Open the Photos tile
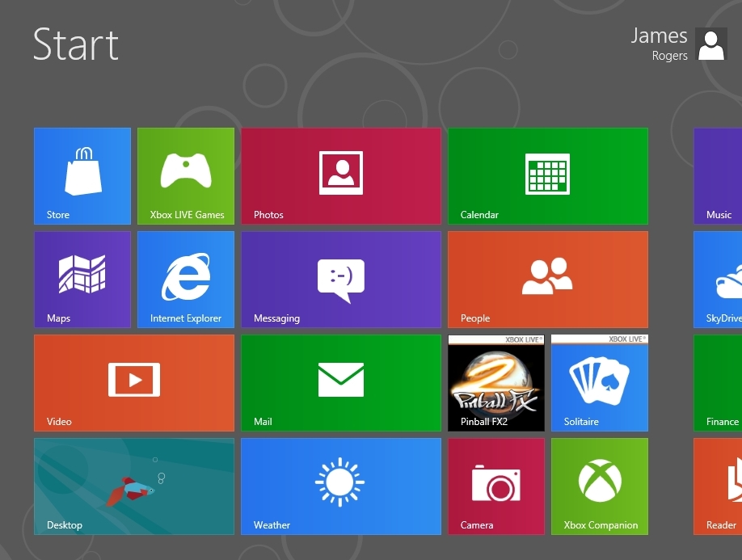 point(341,176)
